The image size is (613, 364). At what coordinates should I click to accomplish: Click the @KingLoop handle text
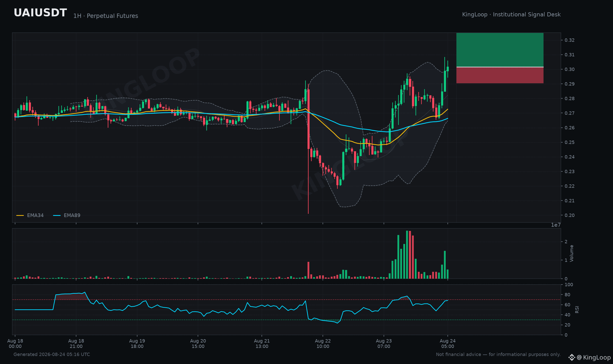(594, 357)
